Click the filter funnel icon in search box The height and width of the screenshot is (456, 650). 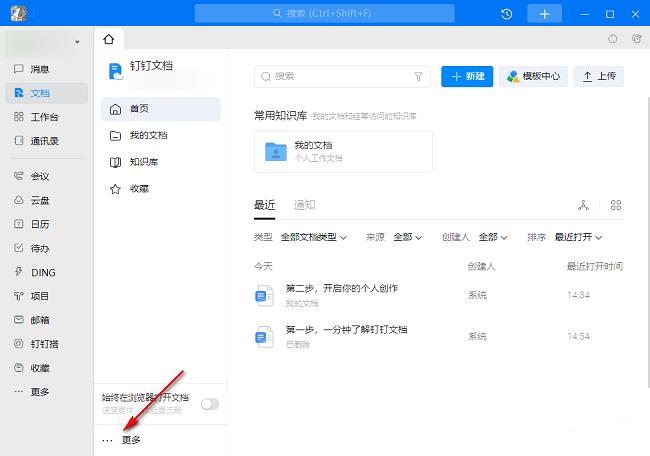click(419, 76)
